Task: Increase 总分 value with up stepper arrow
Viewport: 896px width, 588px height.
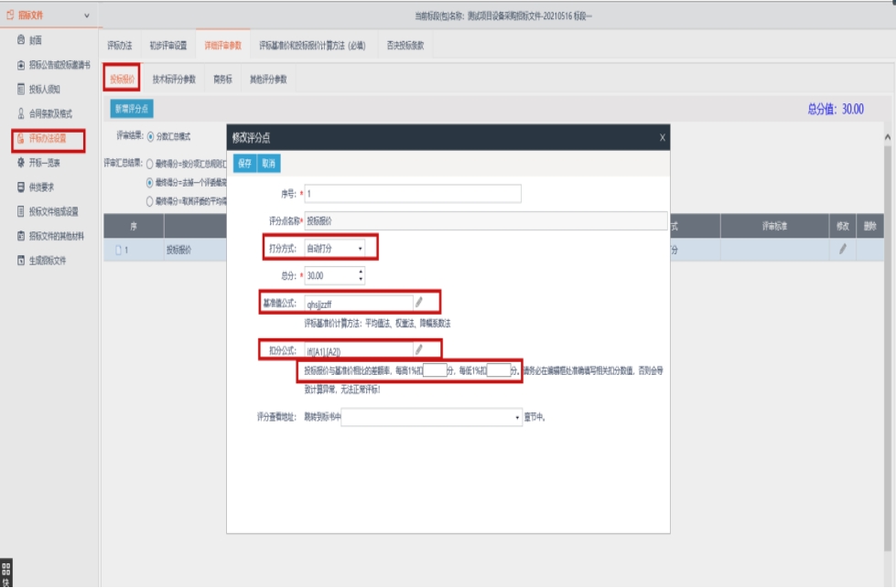Action: click(x=361, y=271)
